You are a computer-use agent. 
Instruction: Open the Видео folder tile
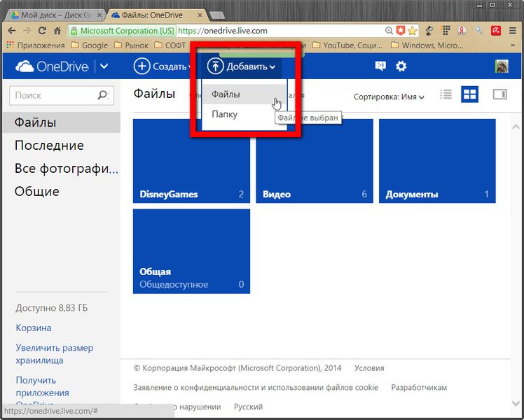click(315, 161)
